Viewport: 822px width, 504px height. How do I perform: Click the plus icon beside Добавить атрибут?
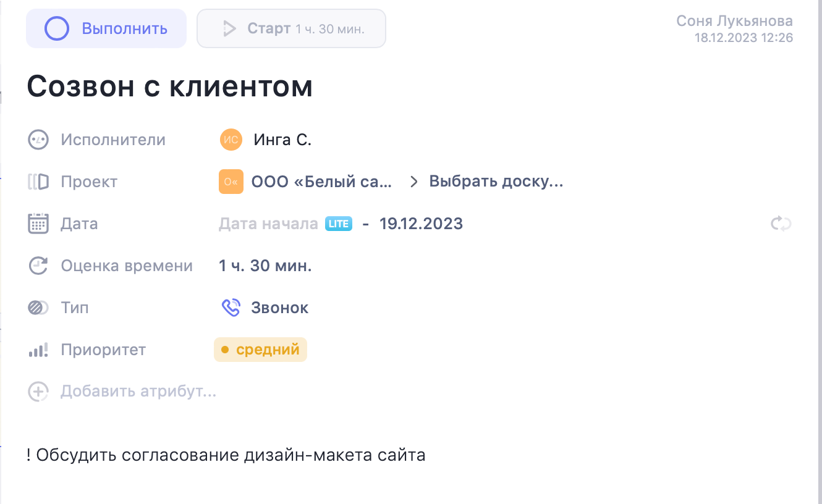38,391
